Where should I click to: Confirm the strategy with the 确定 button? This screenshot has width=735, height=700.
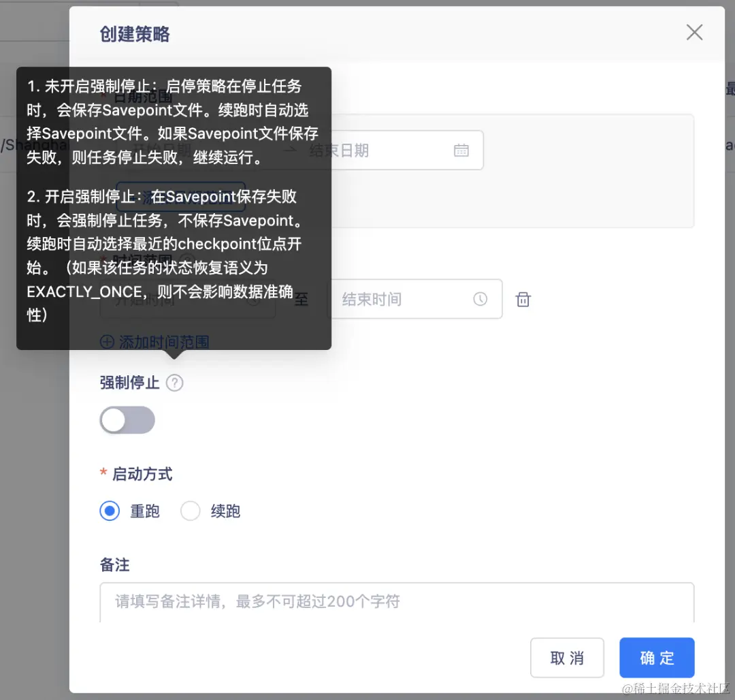[x=656, y=657]
